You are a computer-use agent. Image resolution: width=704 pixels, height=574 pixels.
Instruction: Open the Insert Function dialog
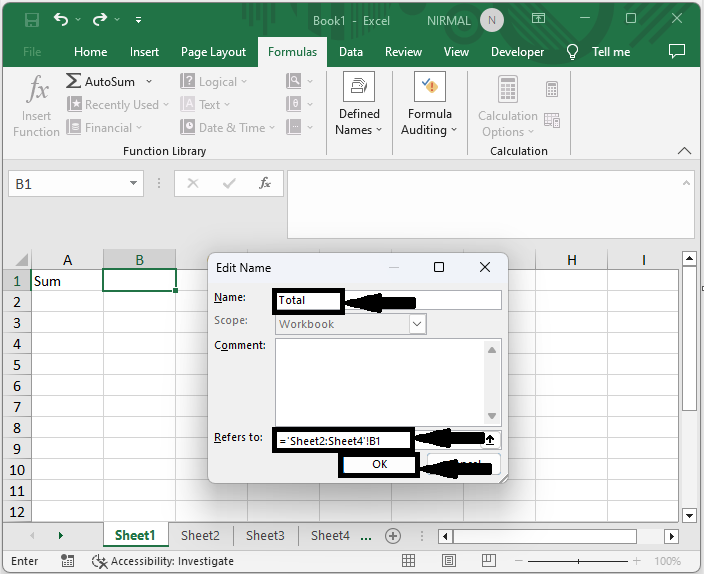pos(36,106)
